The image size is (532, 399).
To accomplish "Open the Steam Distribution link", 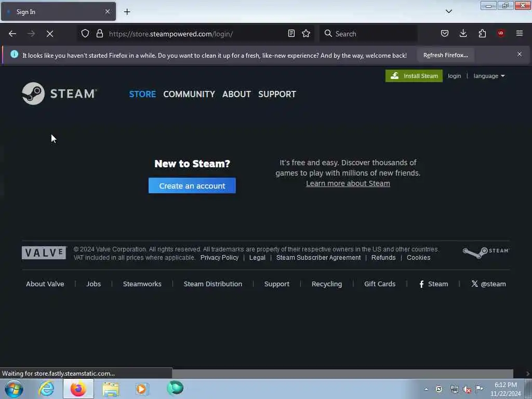I will tap(213, 284).
